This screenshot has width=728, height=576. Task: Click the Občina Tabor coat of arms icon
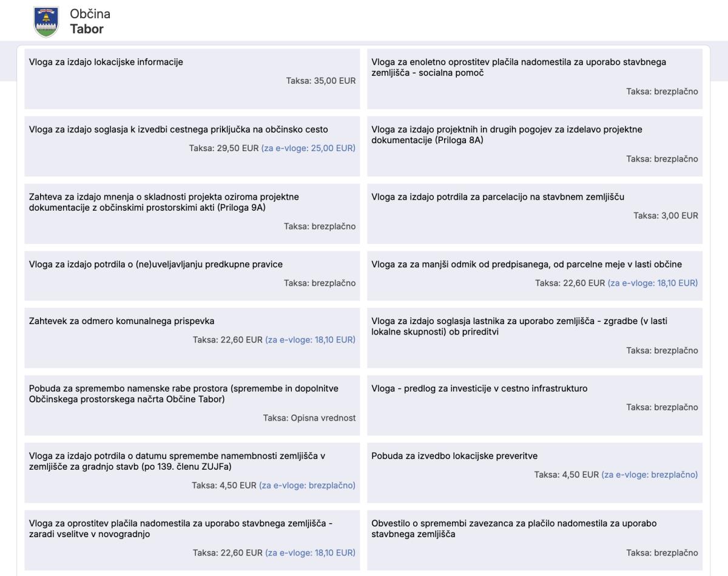tap(46, 21)
